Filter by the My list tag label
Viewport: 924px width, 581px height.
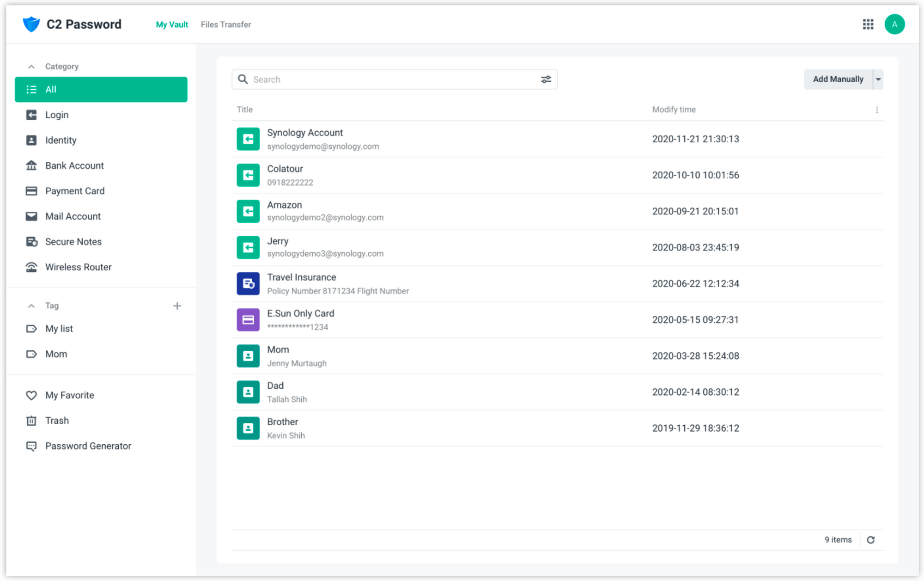59,329
